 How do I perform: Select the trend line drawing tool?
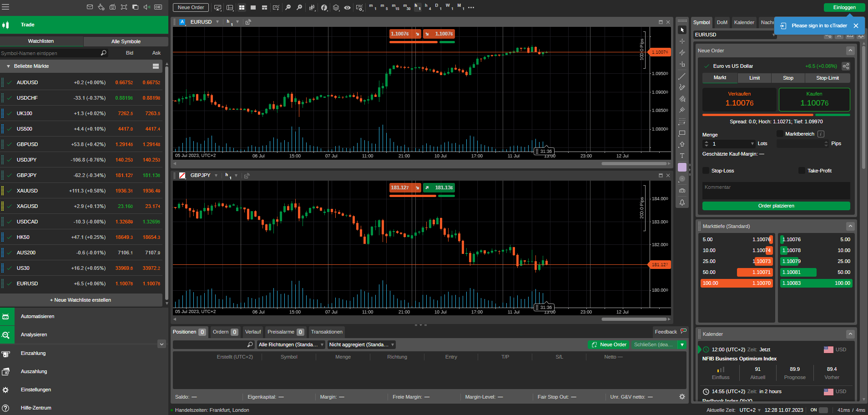pos(682,76)
